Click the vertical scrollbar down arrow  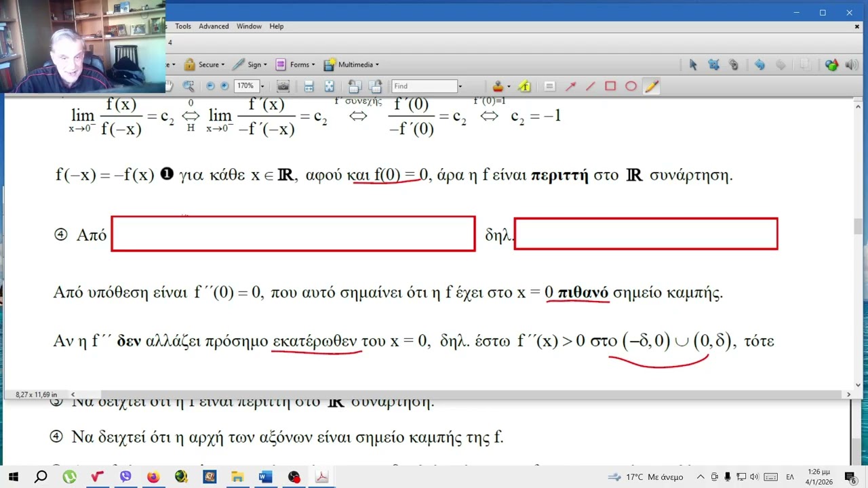pyautogui.click(x=859, y=385)
